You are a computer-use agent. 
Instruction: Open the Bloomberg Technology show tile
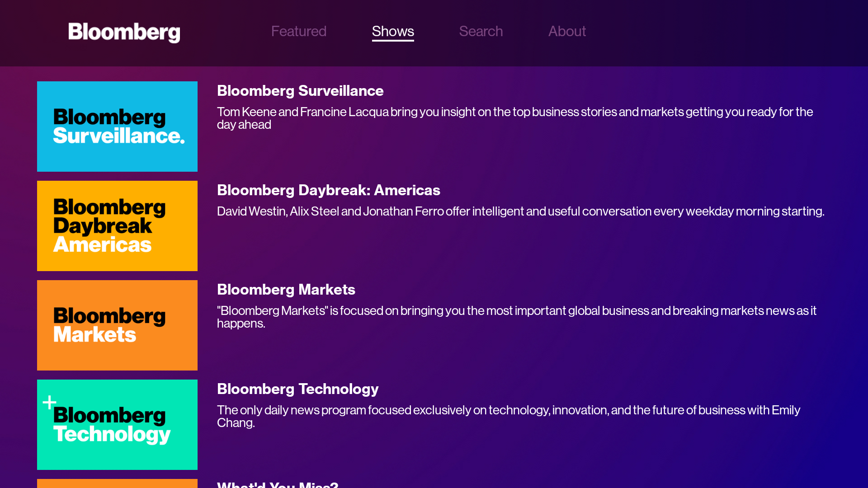tap(117, 424)
